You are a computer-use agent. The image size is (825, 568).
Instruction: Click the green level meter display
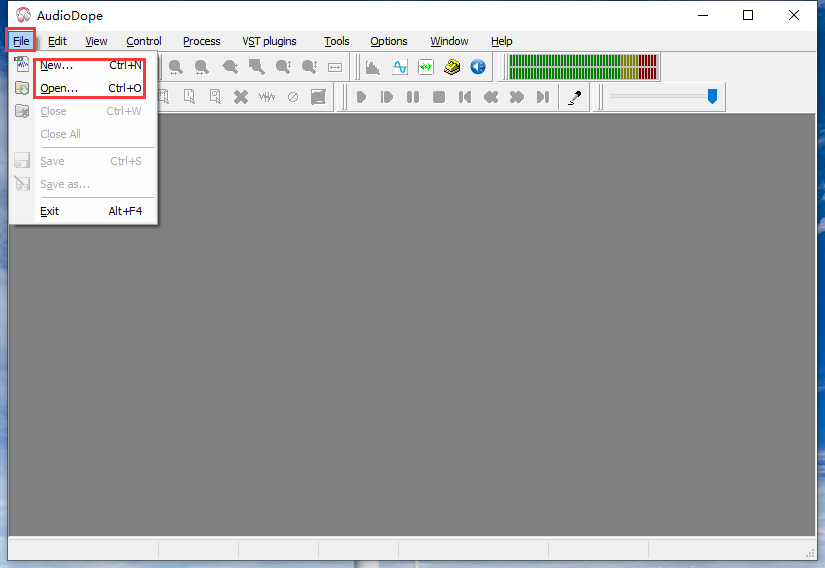(582, 67)
